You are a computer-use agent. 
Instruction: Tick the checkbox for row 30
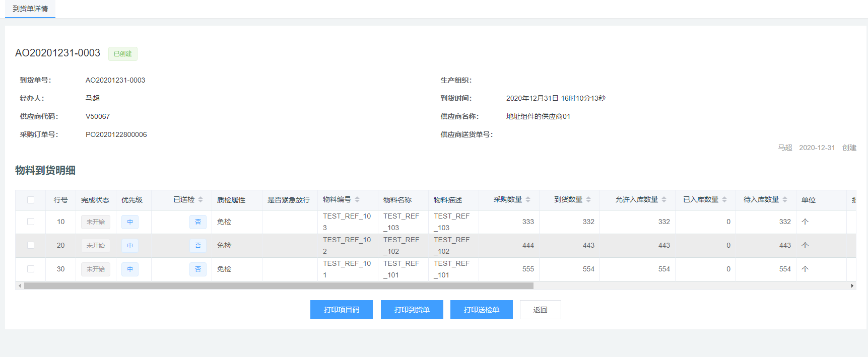[31, 269]
